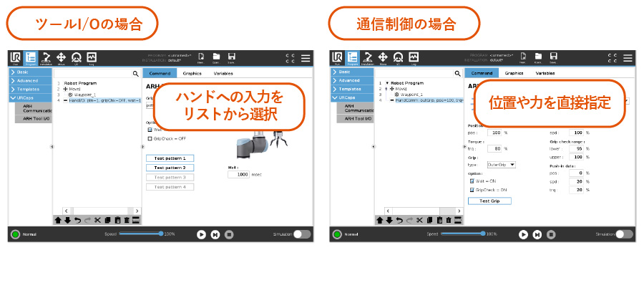Viewport: 644px width, 283px height.
Task: Open the Move icon in the left screenshot
Action: click(x=62, y=58)
